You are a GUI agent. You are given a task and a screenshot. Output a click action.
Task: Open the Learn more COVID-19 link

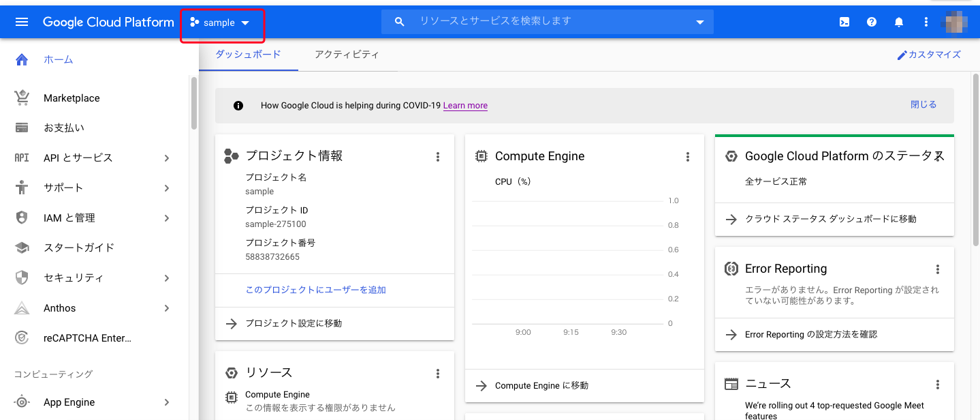coord(465,106)
